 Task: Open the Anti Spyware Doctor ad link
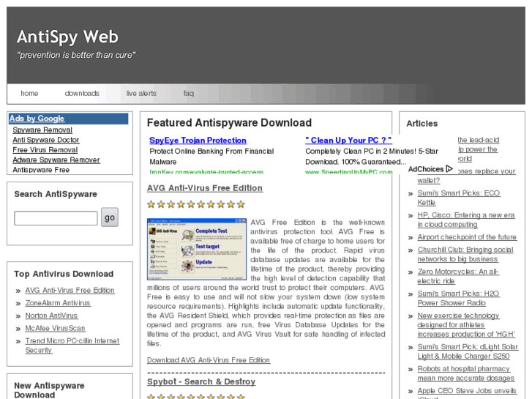click(x=46, y=140)
